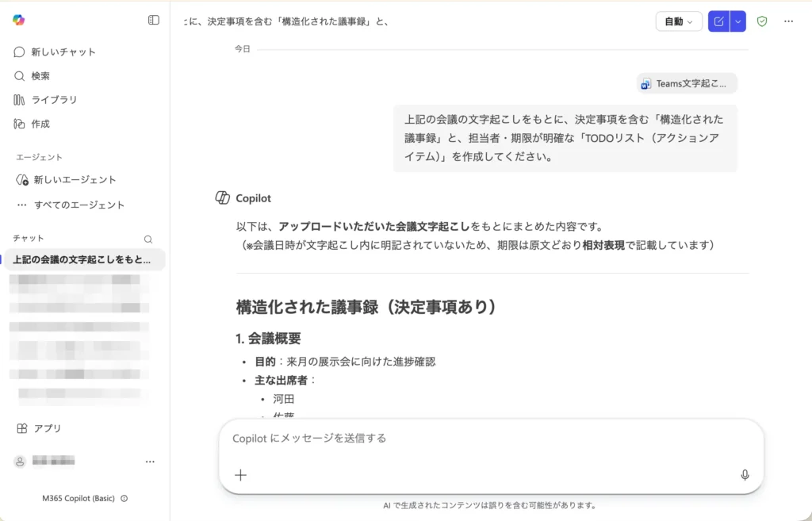Click the AI disclaimer text at bottom
This screenshot has height=521, width=812.
[490, 505]
